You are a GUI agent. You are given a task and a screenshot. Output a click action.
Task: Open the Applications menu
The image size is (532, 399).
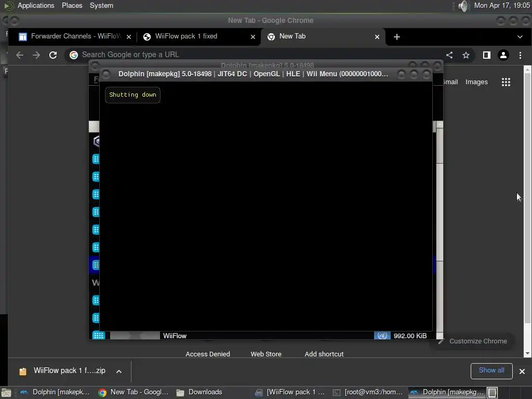click(x=36, y=5)
